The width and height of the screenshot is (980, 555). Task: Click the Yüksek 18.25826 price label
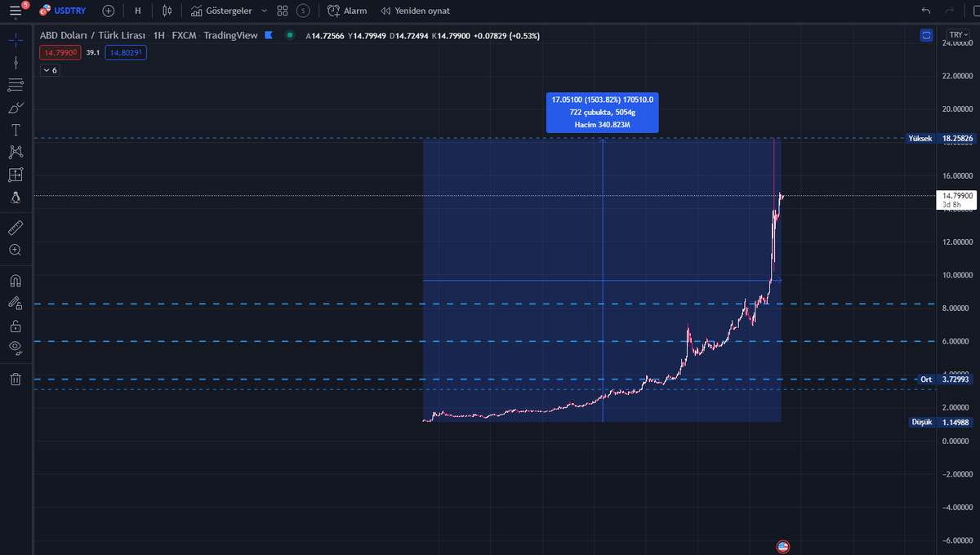941,139
